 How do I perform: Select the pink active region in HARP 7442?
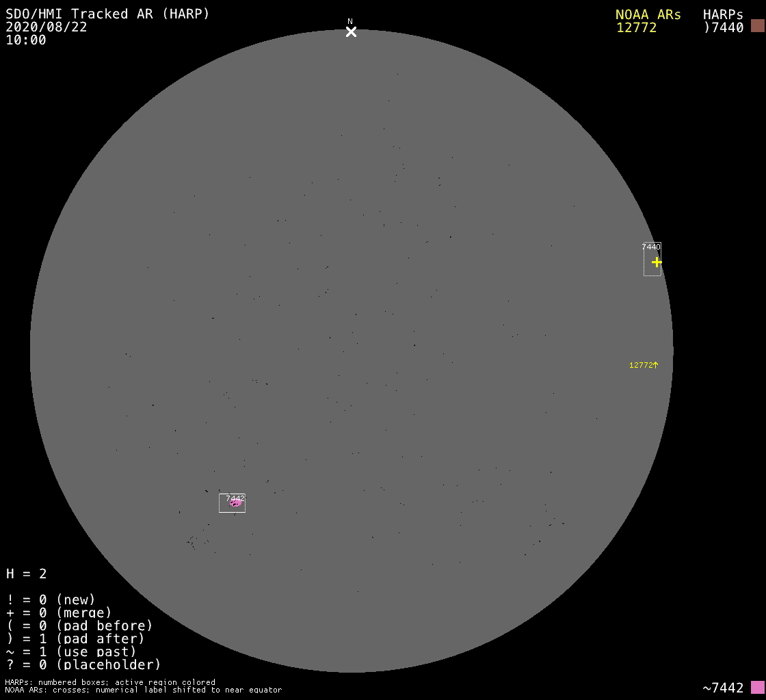coord(236,504)
